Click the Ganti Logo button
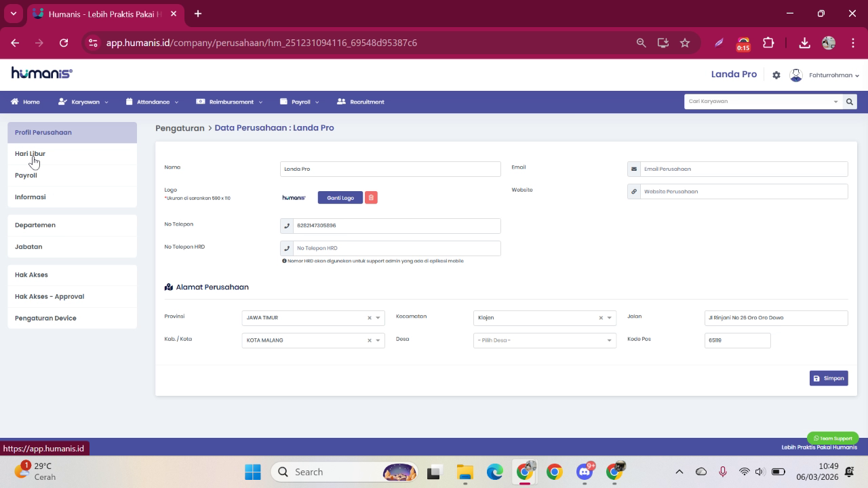This screenshot has width=868, height=488. pyautogui.click(x=340, y=197)
